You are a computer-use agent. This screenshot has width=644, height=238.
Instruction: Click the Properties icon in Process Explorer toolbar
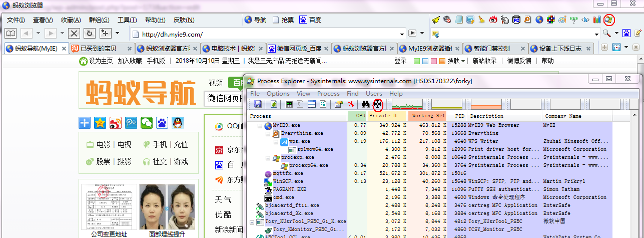338,104
